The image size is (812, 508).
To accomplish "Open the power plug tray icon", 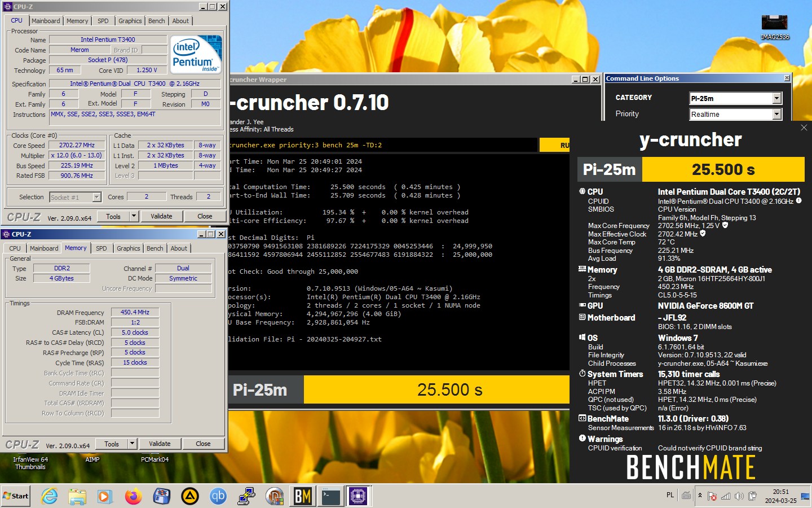I will (x=752, y=496).
